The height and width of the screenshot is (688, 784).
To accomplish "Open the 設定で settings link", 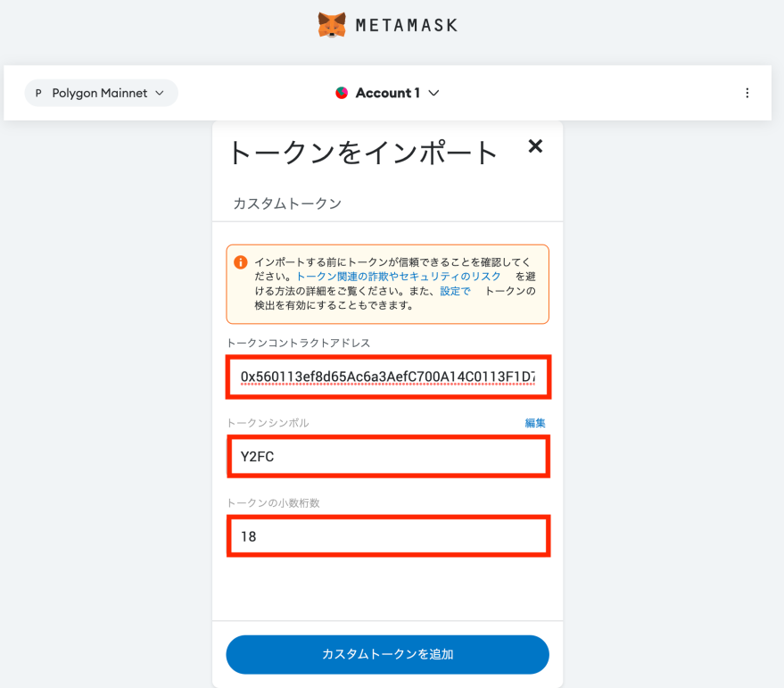I will pyautogui.click(x=455, y=291).
